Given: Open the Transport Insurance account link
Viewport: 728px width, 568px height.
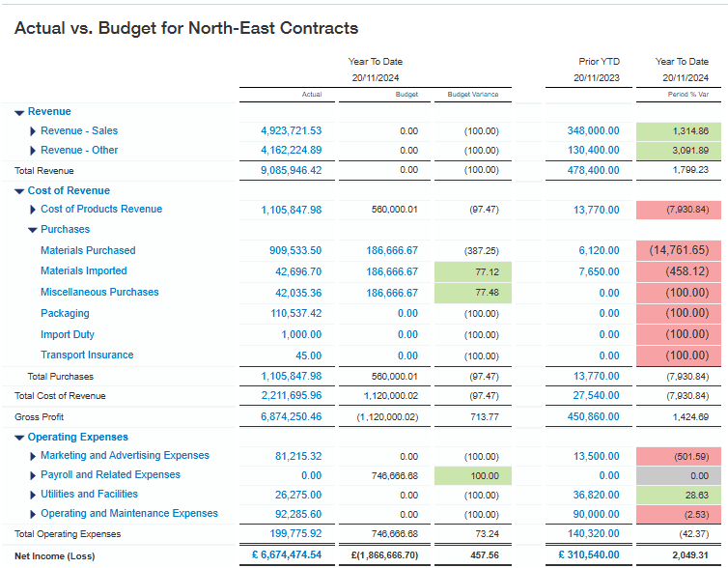Looking at the screenshot, I should click(x=87, y=355).
